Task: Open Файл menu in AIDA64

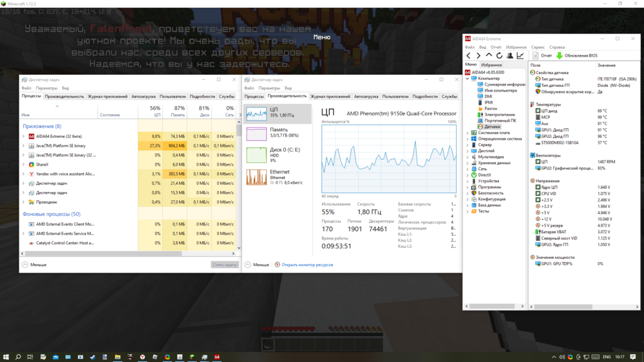Action: [x=469, y=47]
